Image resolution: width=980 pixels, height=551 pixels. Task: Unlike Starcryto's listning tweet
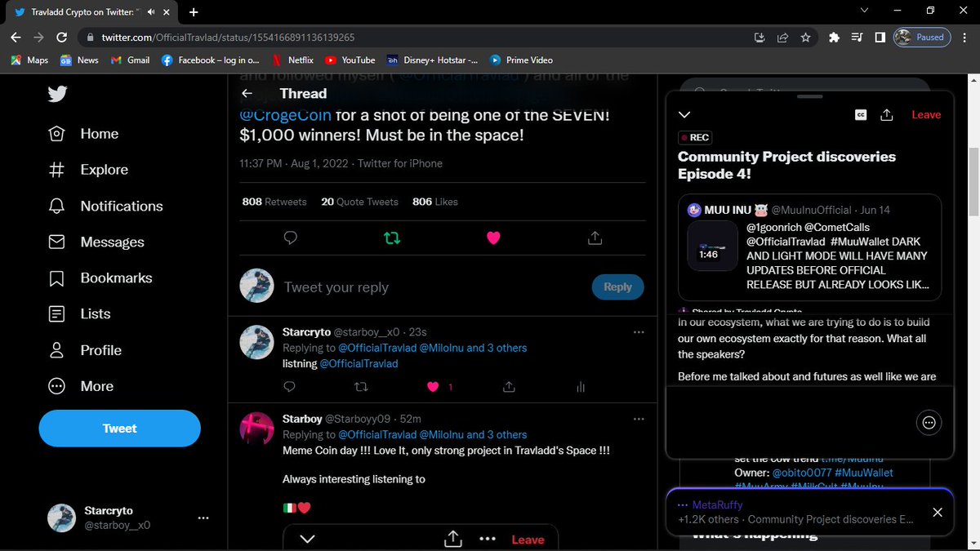point(434,387)
